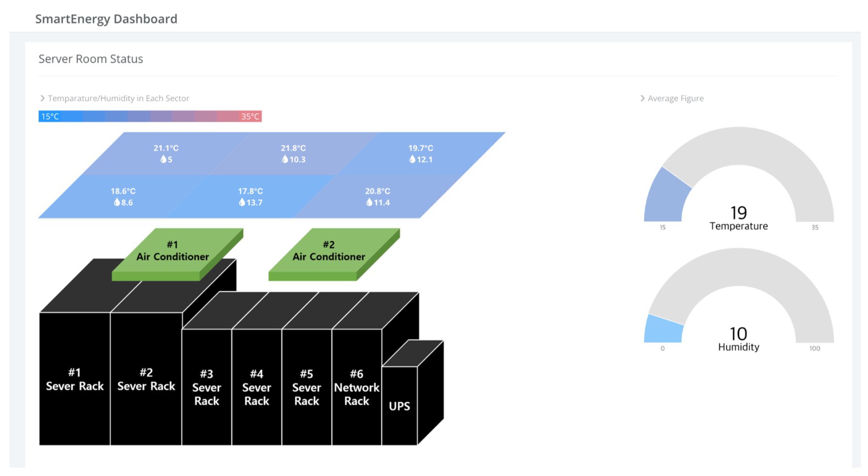Select the #5 Sever Rack box

(306, 388)
